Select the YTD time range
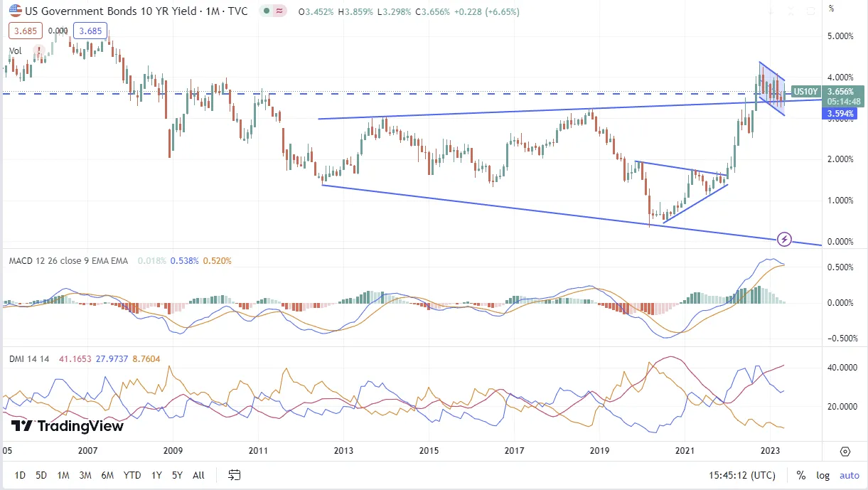The height and width of the screenshot is (490, 868). [x=132, y=475]
